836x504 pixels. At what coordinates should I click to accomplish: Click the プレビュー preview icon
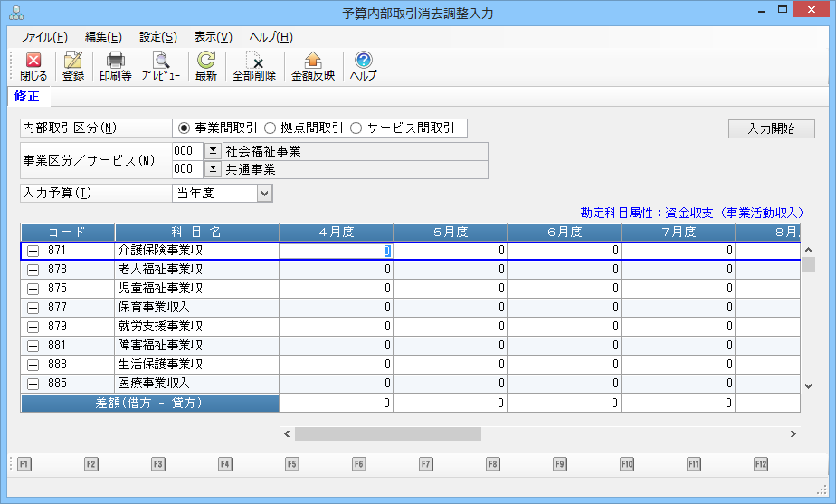pyautogui.click(x=161, y=66)
